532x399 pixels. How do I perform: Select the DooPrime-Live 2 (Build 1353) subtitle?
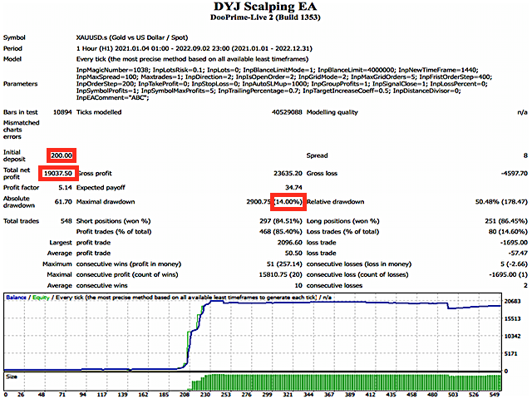265,17
